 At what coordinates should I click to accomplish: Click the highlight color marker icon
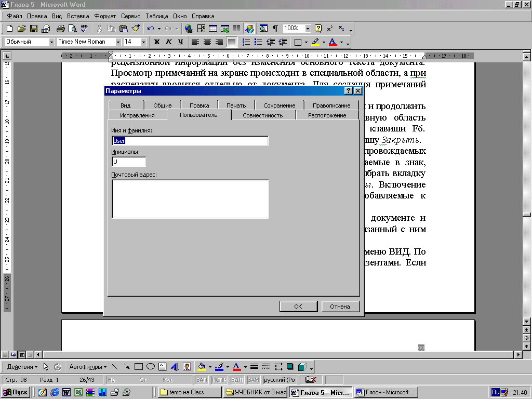pyautogui.click(x=315, y=42)
